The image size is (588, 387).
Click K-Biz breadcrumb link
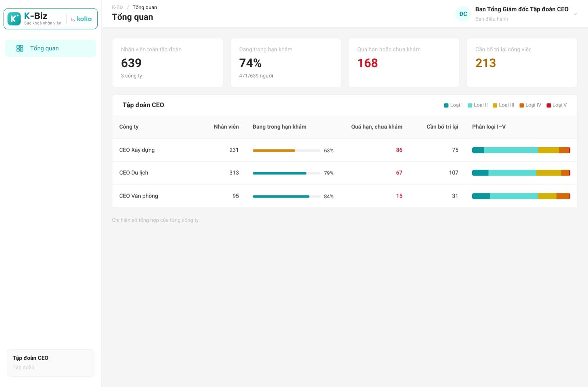(118, 7)
